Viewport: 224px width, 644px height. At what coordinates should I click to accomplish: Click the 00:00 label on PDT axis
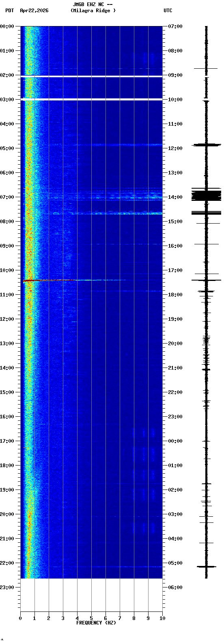coord(7,26)
